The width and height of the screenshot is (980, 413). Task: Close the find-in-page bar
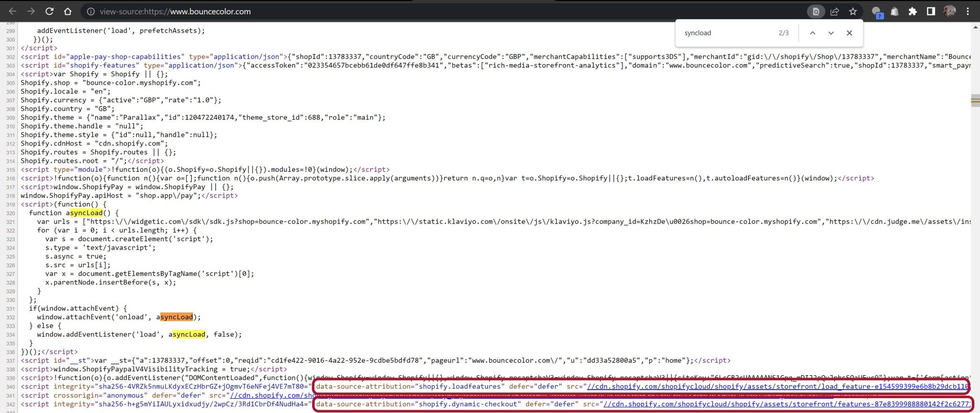(x=849, y=33)
